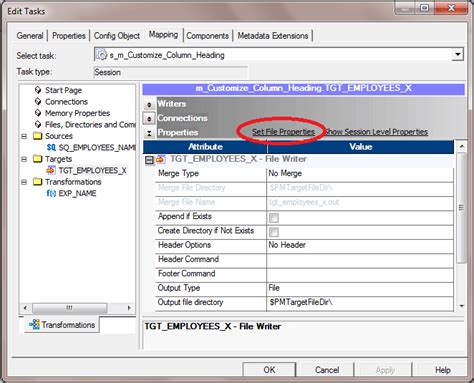The width and height of the screenshot is (474, 383).
Task: Collapse the Targets tree node
Action: (x=24, y=159)
